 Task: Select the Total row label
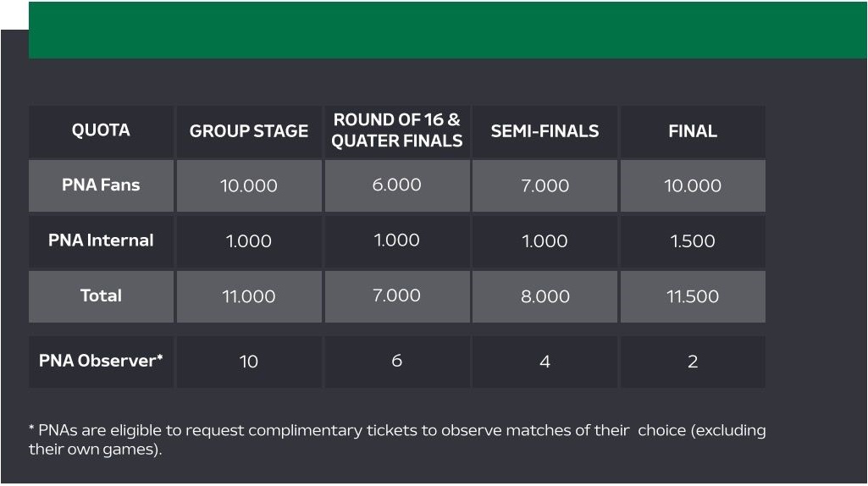point(101,296)
